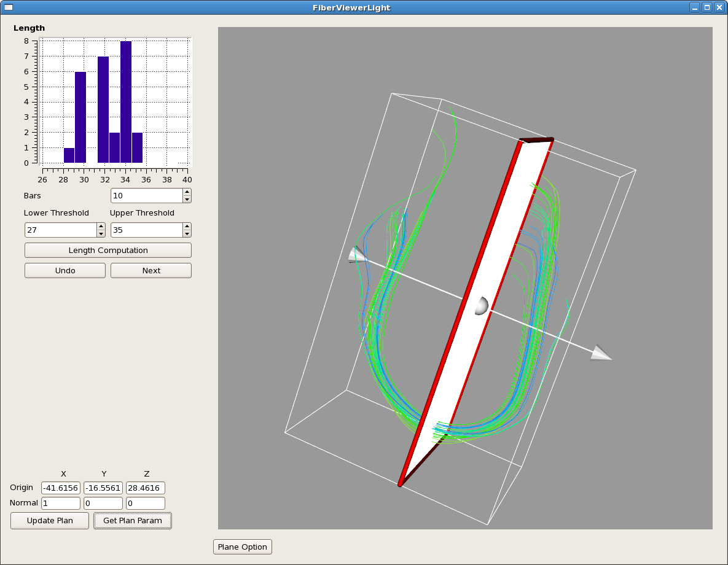Increase the Bars spinner value

(187, 192)
